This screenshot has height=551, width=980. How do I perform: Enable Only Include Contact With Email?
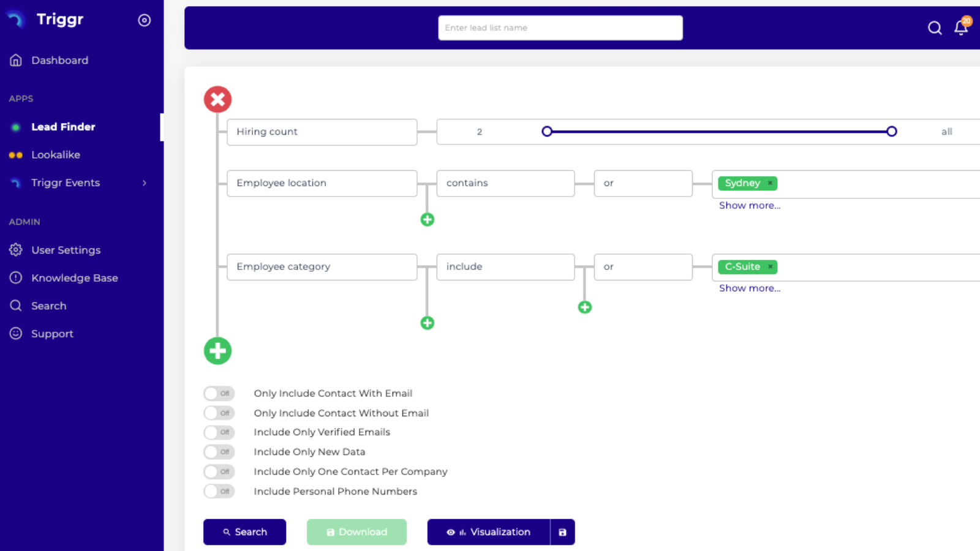(x=219, y=393)
